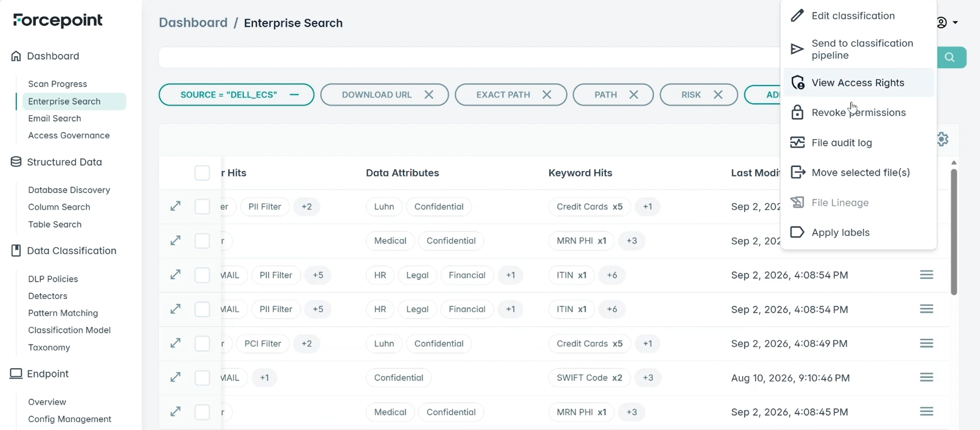The image size is (980, 430).
Task: Select View Access Rights menu entry
Action: point(859,83)
